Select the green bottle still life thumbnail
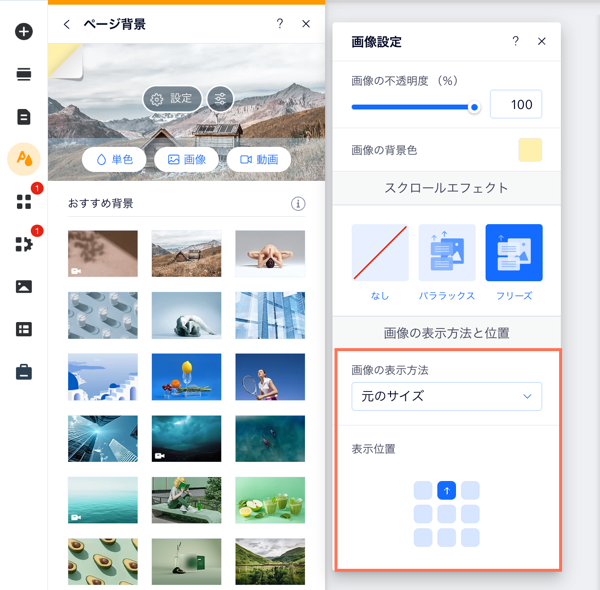 tap(186, 562)
